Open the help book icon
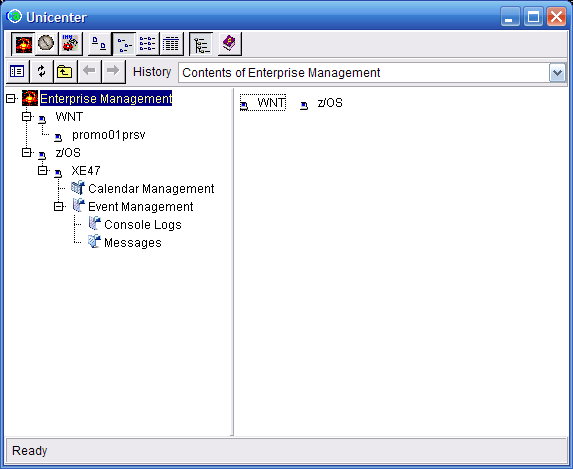The width and height of the screenshot is (573, 469). point(229,44)
